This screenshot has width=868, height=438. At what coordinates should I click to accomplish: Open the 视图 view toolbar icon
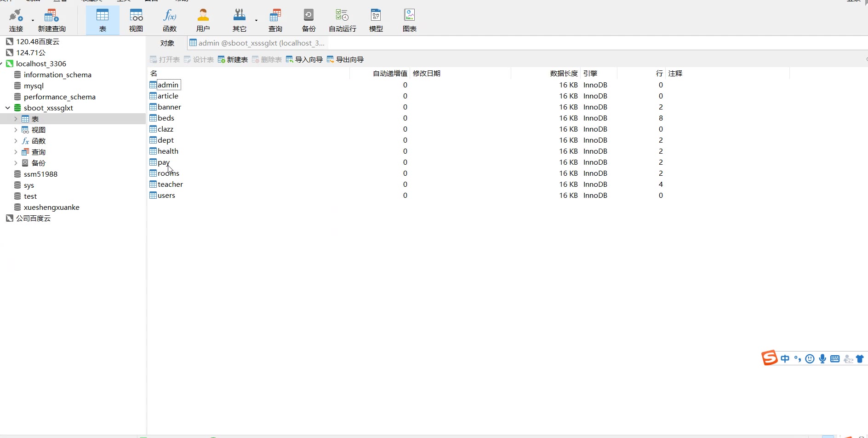click(x=136, y=21)
